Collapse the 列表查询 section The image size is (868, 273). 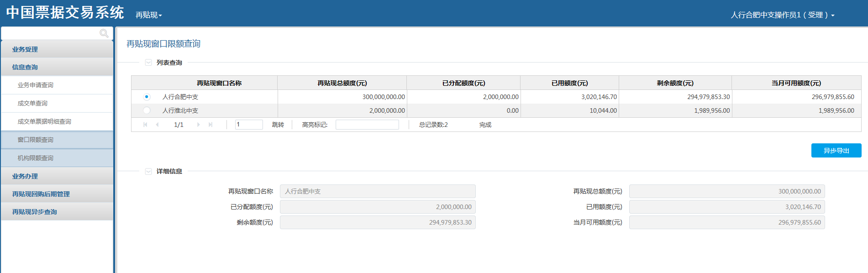[148, 63]
